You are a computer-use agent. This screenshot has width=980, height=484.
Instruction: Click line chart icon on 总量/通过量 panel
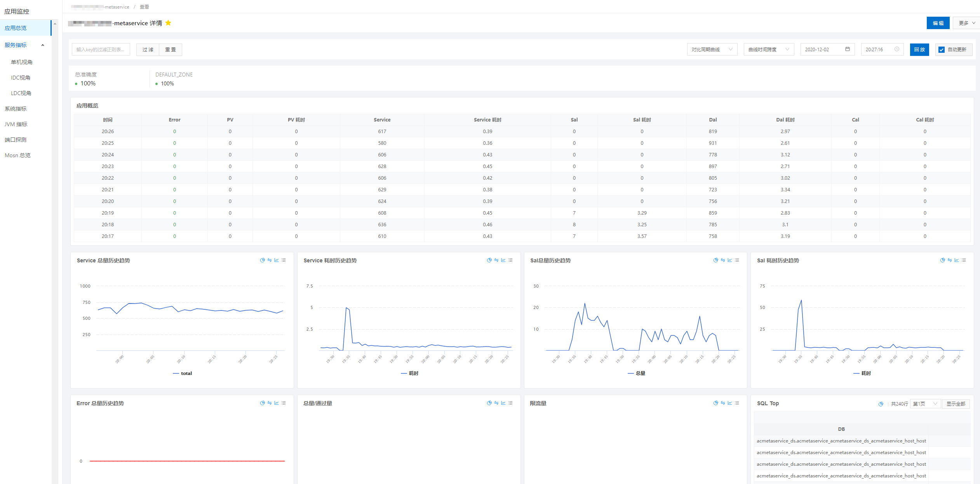(x=503, y=403)
